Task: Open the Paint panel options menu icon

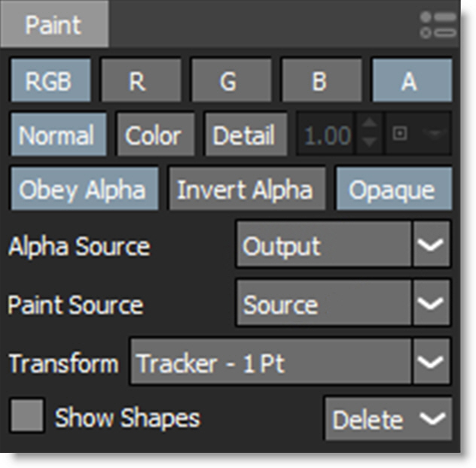Action: 438,24
